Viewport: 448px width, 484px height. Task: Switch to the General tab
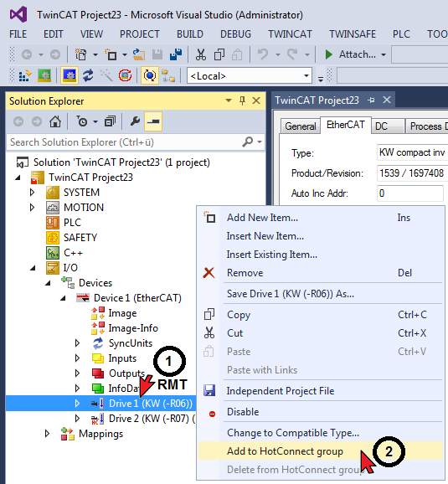[300, 126]
